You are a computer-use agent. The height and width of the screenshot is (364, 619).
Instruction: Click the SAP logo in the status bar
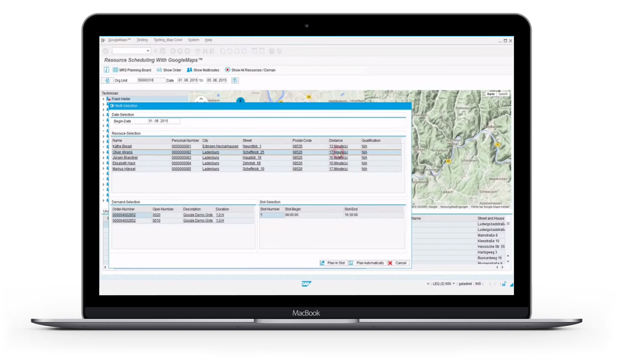(306, 283)
